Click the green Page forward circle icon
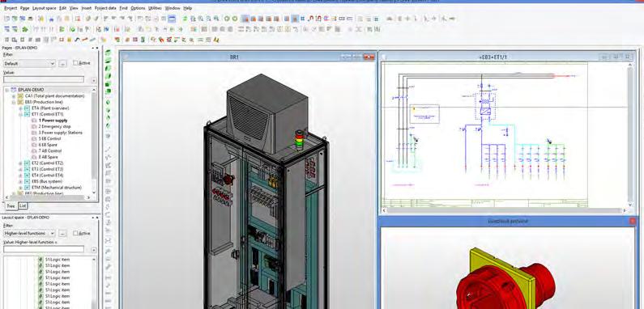The height and width of the screenshot is (309, 644). (x=235, y=19)
